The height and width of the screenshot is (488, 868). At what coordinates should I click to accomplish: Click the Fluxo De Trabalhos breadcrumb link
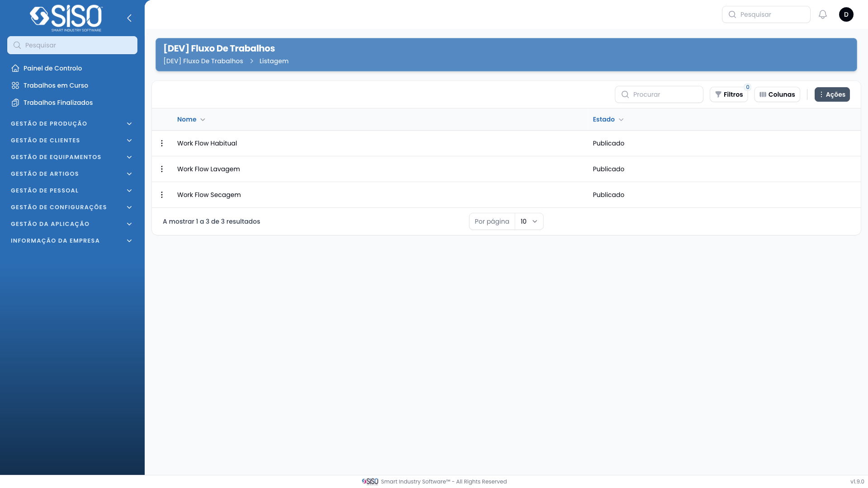point(203,61)
